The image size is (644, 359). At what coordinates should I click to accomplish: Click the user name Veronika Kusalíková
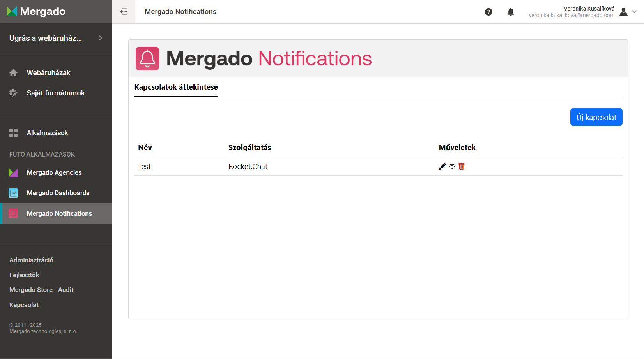coord(589,9)
